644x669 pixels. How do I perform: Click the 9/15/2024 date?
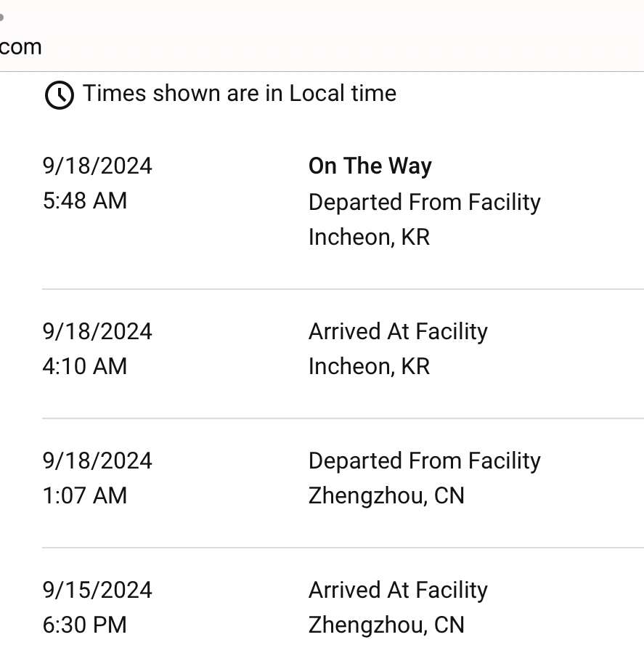pyautogui.click(x=97, y=591)
